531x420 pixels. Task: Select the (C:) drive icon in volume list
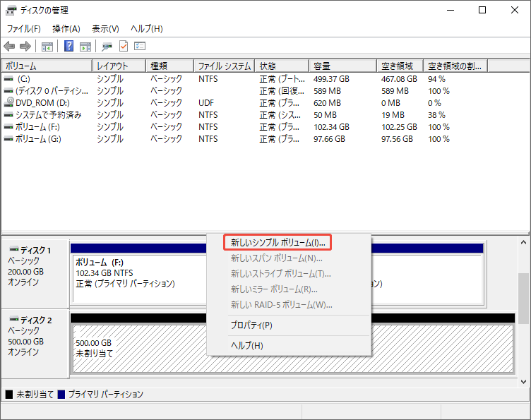[8, 79]
